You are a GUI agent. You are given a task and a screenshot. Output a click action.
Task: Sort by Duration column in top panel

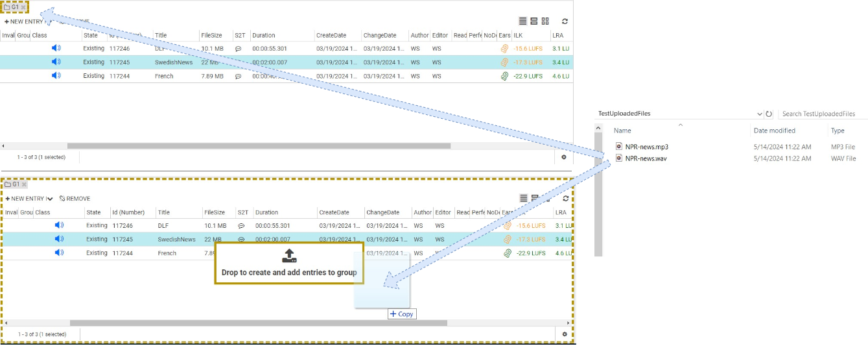click(x=264, y=35)
